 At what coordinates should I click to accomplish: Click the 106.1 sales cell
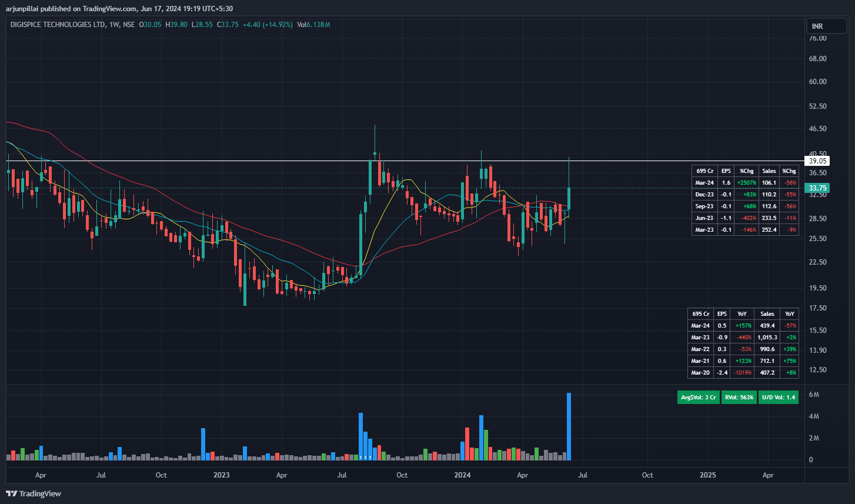click(x=769, y=183)
